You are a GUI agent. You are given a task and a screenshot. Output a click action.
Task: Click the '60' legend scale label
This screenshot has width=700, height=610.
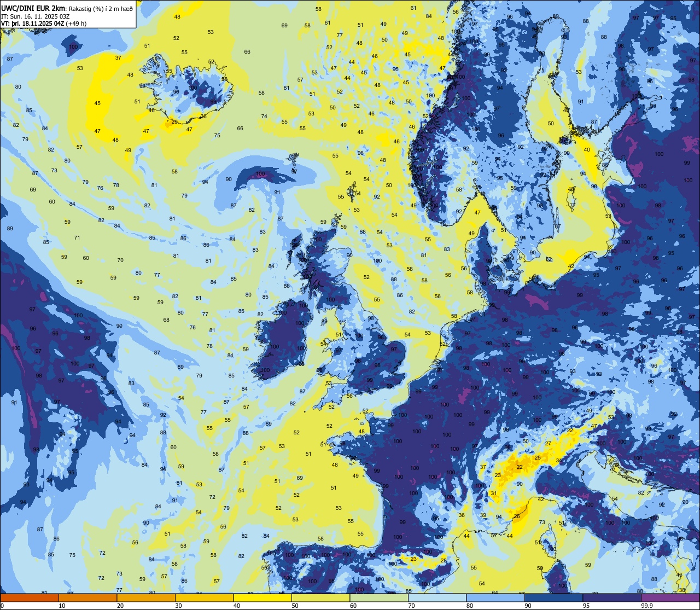[353, 606]
